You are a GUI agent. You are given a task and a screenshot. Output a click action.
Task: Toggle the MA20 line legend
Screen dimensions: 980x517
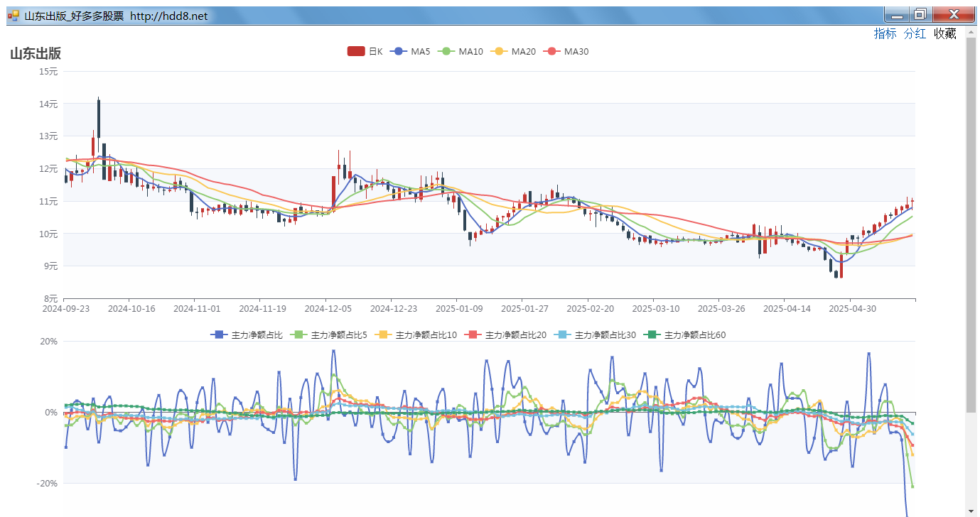click(x=513, y=51)
